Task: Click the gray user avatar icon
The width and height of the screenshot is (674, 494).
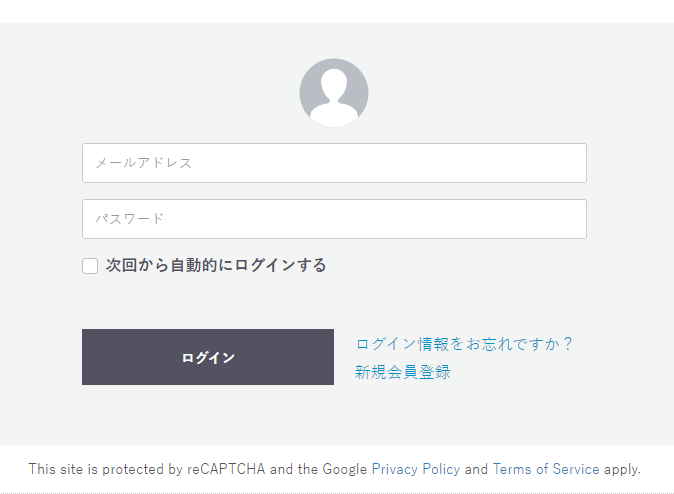Action: pyautogui.click(x=334, y=93)
